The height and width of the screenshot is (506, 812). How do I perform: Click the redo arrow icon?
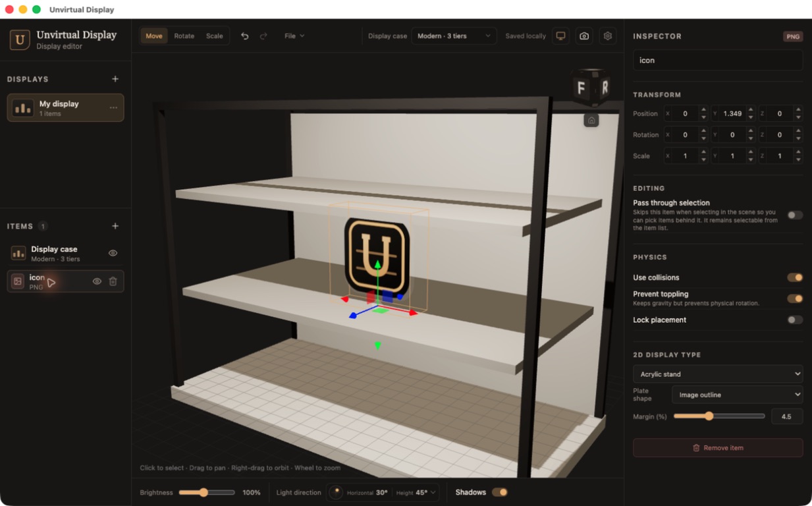click(263, 36)
